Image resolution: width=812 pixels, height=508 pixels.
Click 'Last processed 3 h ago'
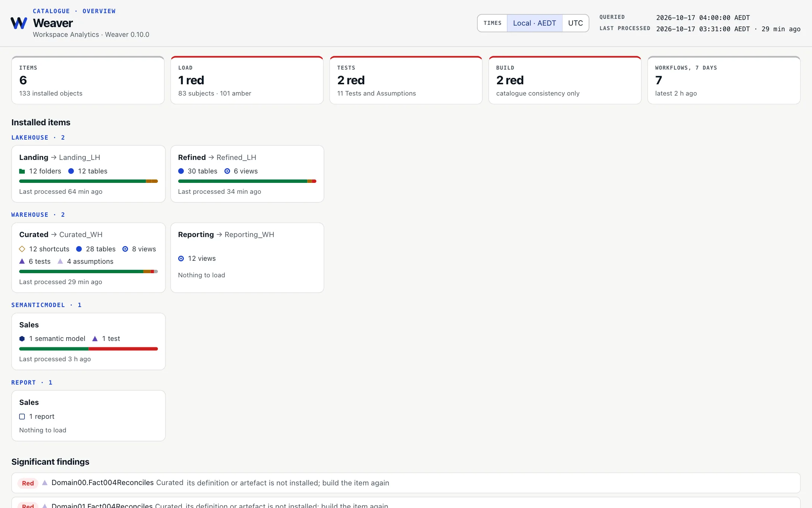point(55,359)
